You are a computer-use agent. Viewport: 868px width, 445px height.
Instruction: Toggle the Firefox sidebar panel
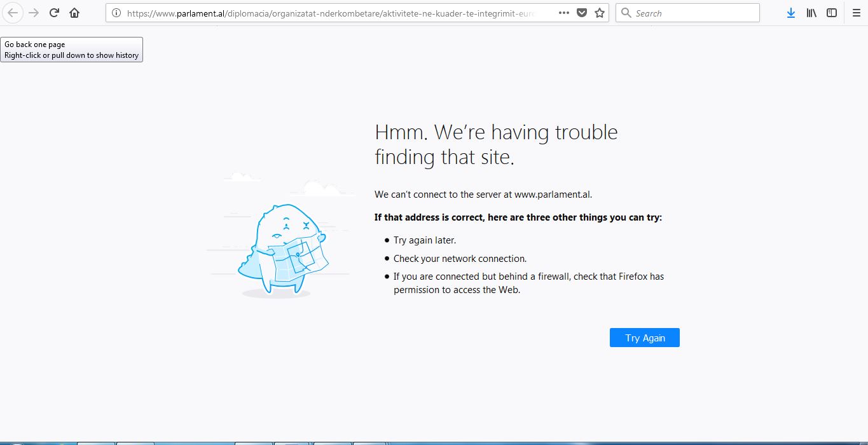click(x=832, y=13)
